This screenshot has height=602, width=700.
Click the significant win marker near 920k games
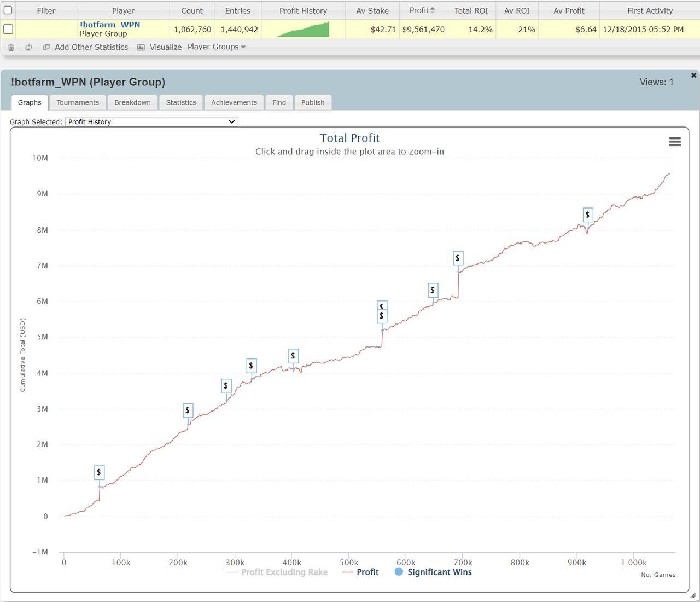(x=587, y=215)
